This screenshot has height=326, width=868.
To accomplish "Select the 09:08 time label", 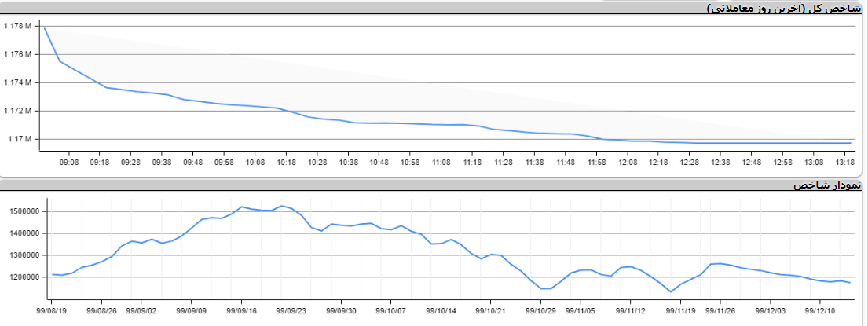I will coord(68,163).
